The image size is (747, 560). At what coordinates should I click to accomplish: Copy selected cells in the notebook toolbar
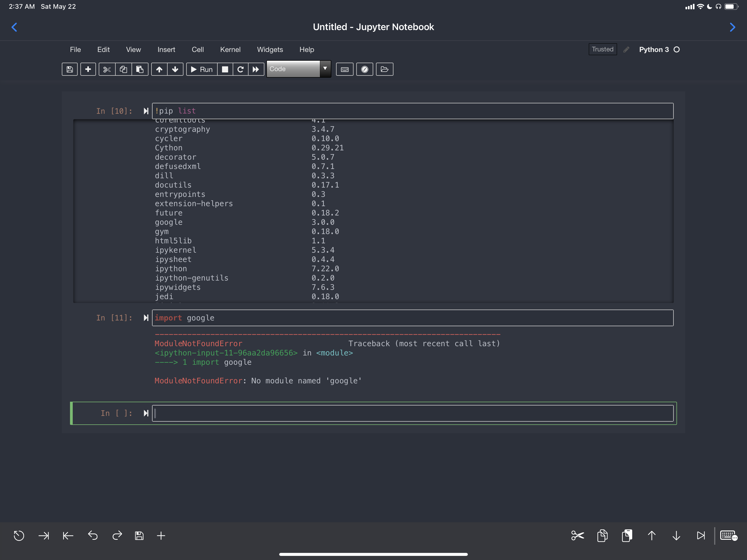tap(124, 69)
